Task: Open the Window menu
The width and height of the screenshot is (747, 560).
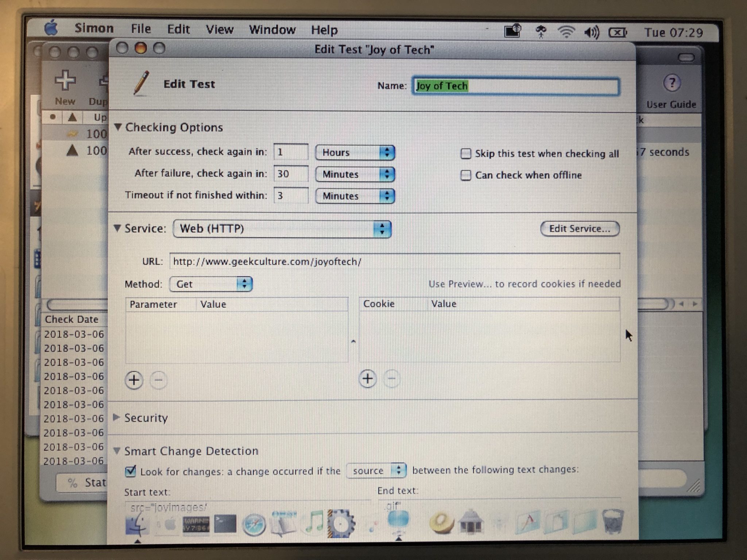Action: coord(272,29)
